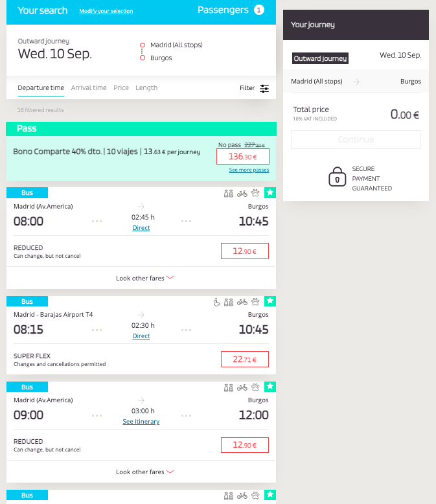Click the secure payment padlock icon
436x504 pixels.
pos(338,178)
